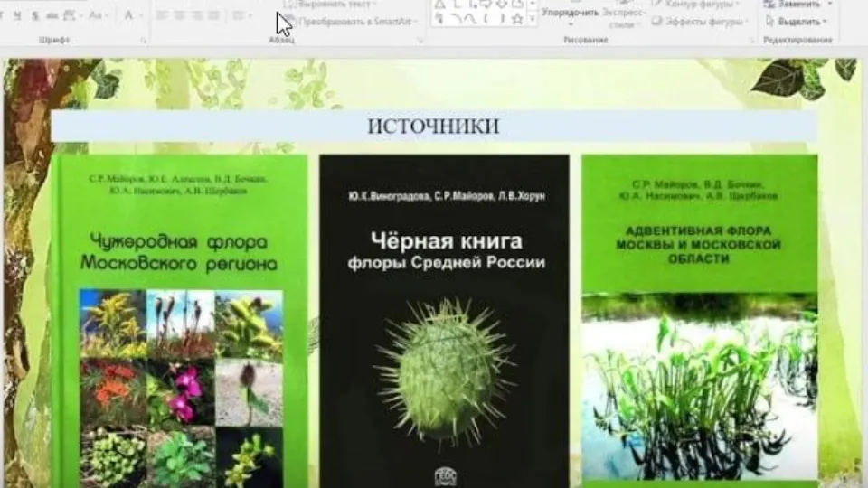Toggle text shadow (S) formatting
Image resolution: width=868 pixels, height=488 pixels.
point(35,15)
